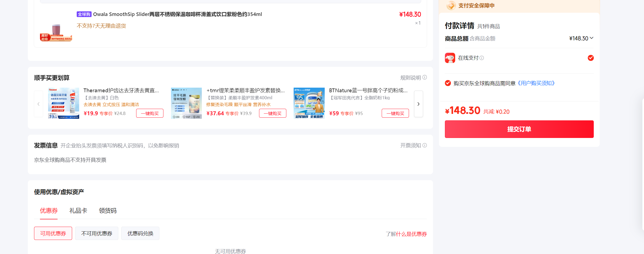
Task: Click the payment security shield icon
Action: (451, 5)
